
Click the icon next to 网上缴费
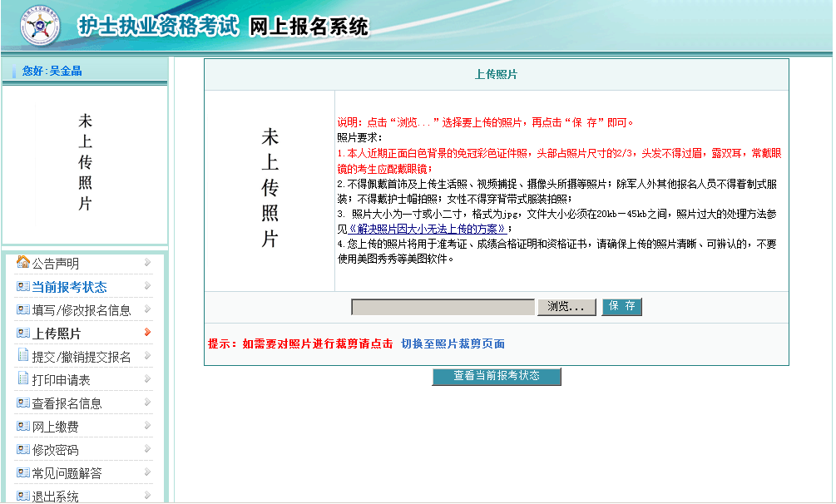[22, 427]
